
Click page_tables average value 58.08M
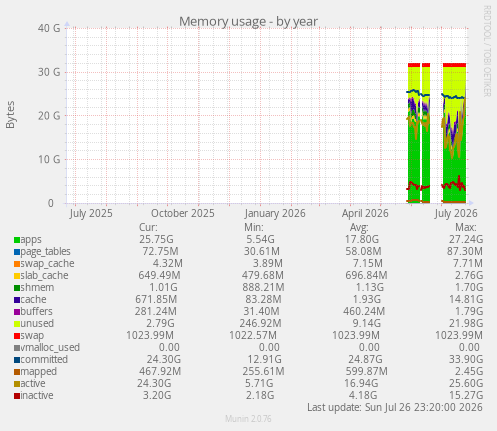coord(363,252)
